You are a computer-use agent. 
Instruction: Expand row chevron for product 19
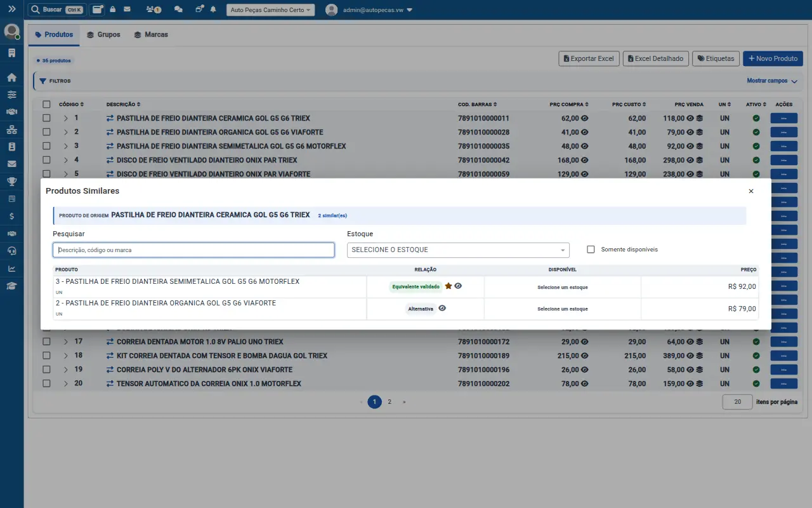[x=65, y=370]
